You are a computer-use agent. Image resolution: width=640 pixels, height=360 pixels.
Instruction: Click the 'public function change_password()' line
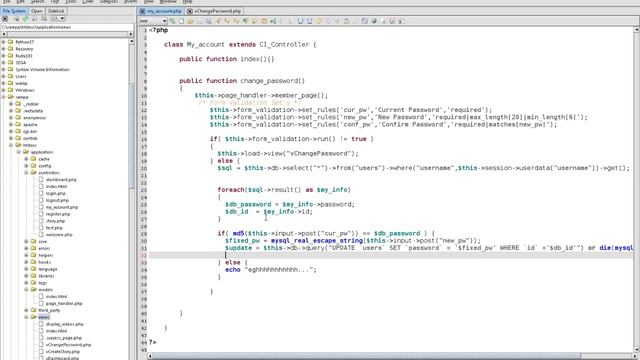[x=242, y=81]
